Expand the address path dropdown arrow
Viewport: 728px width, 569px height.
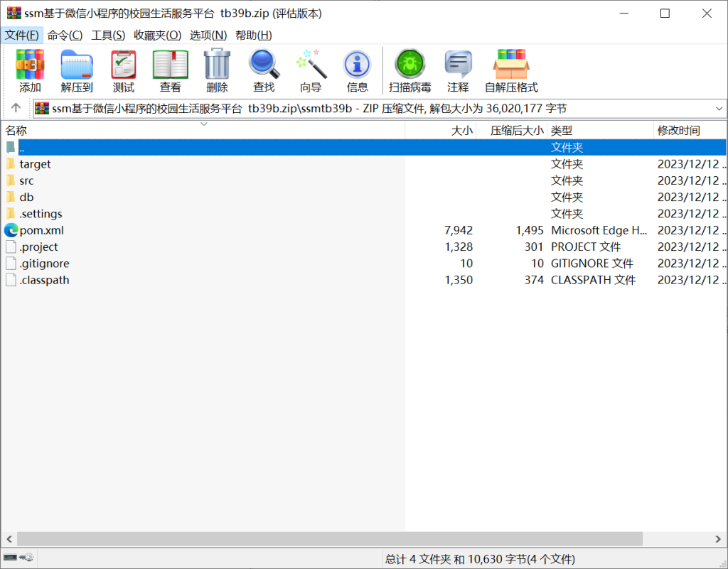(719, 109)
